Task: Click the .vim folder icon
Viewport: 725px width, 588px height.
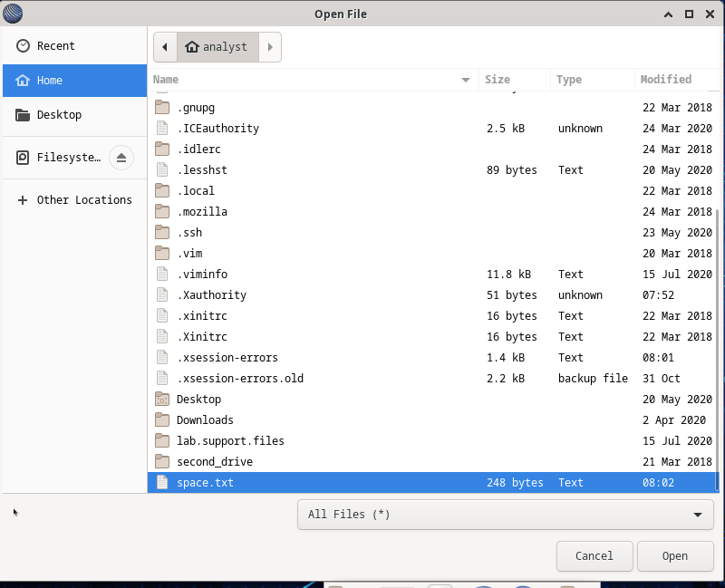Action: coord(162,253)
